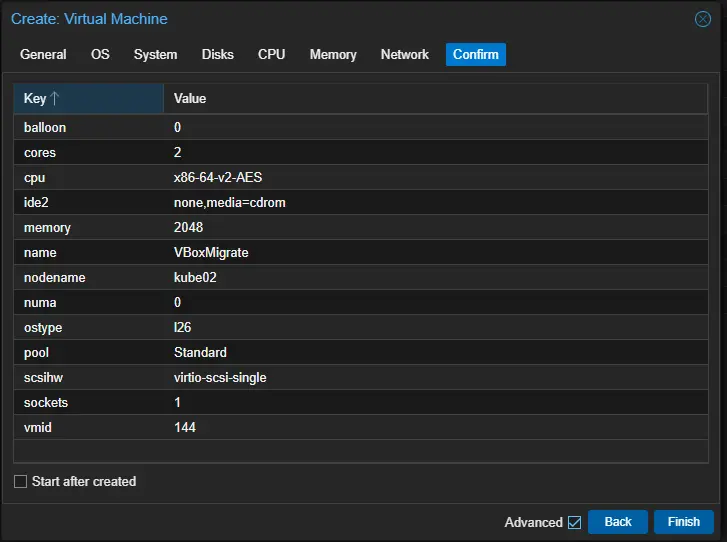The width and height of the screenshot is (727, 542).
Task: Open the System tab
Action: [x=155, y=55]
